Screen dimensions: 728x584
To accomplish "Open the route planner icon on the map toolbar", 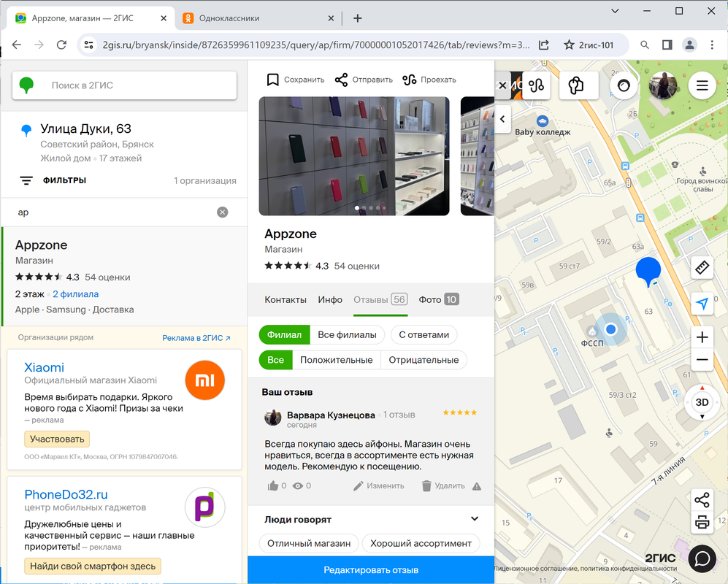I will point(536,85).
